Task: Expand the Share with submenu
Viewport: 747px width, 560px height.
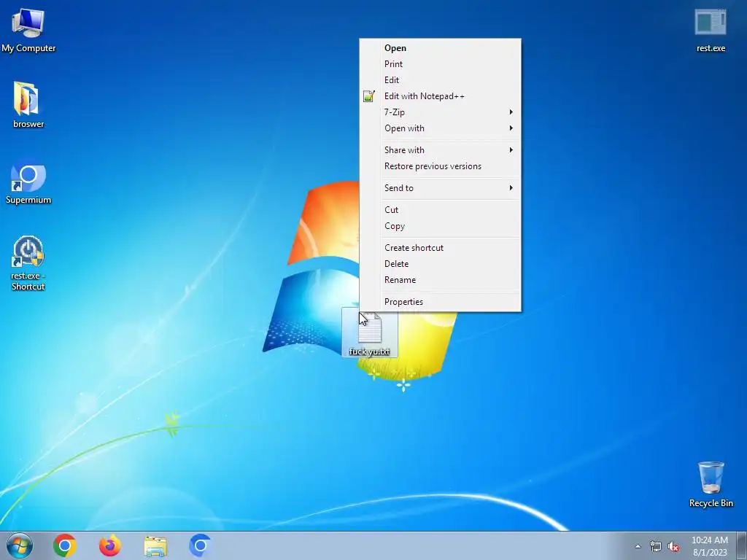Action: click(440, 150)
